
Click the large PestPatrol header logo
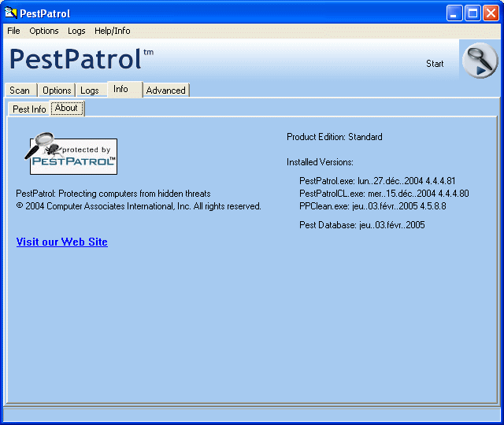pos(81,59)
